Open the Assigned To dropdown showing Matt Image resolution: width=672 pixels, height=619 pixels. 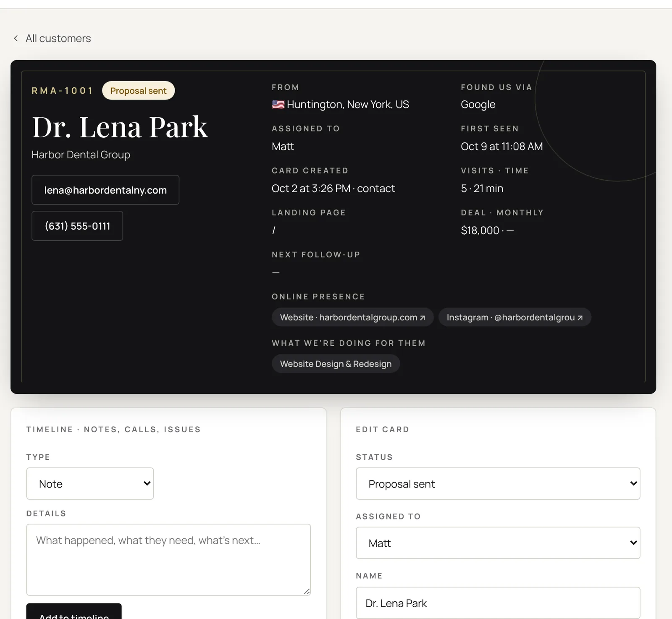(x=498, y=543)
